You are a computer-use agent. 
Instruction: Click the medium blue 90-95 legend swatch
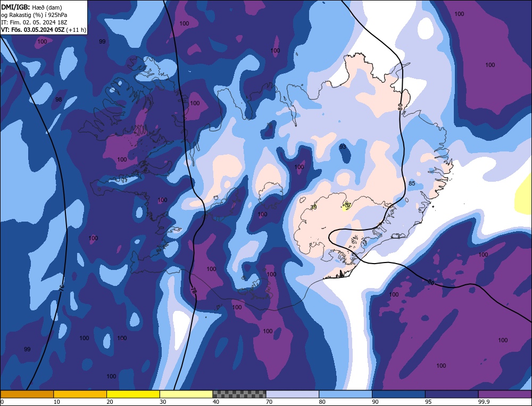pyautogui.click(x=398, y=394)
